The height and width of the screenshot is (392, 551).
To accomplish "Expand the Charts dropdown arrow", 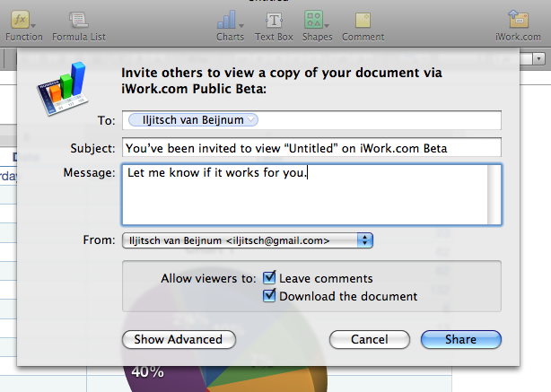I will pyautogui.click(x=241, y=26).
